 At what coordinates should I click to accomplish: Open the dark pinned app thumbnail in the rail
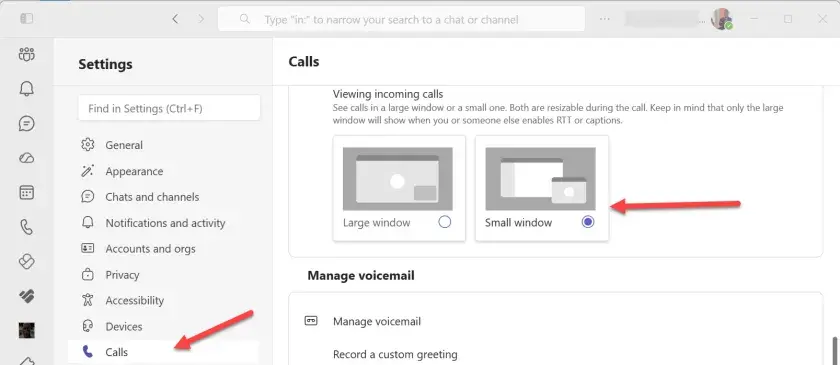click(26, 330)
